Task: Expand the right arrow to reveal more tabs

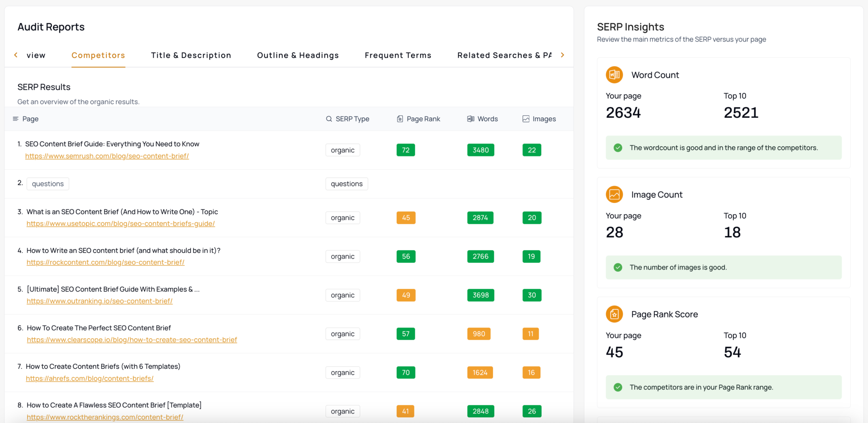Action: (562, 55)
